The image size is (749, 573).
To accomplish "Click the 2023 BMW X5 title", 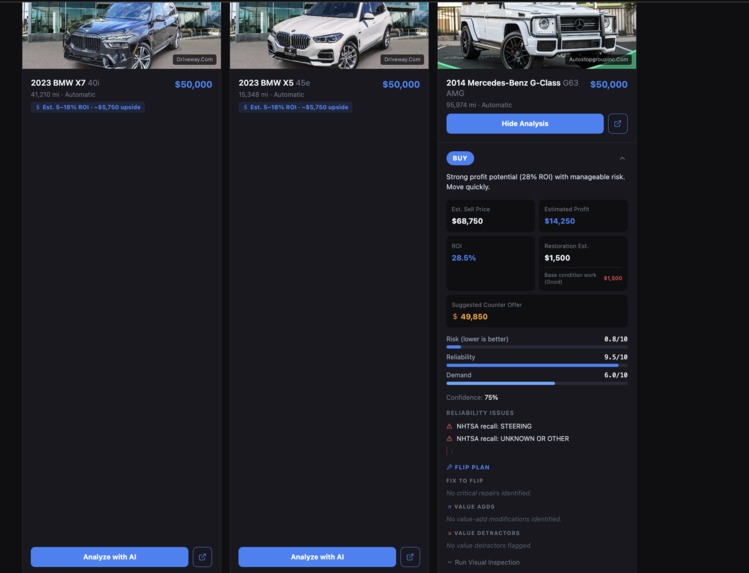I will point(274,83).
